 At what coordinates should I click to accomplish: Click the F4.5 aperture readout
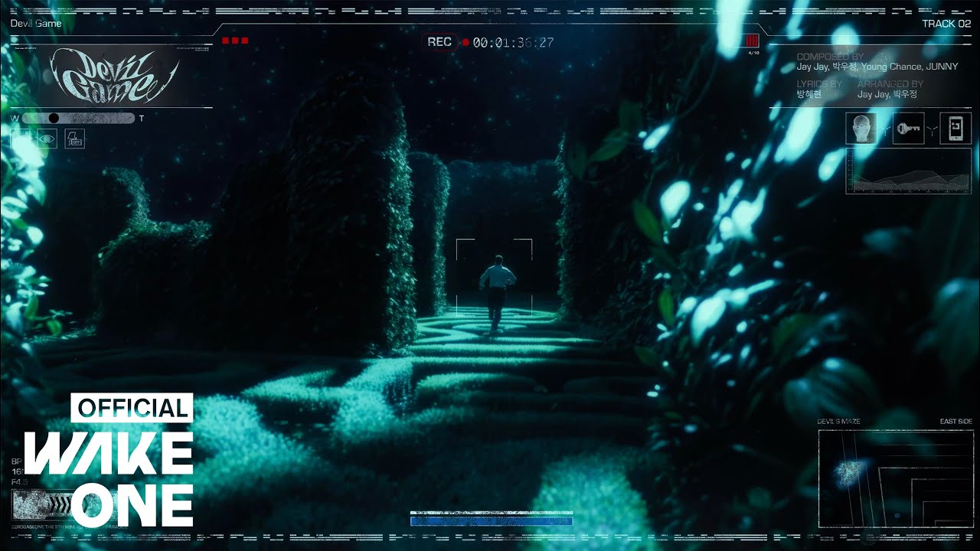click(x=19, y=483)
